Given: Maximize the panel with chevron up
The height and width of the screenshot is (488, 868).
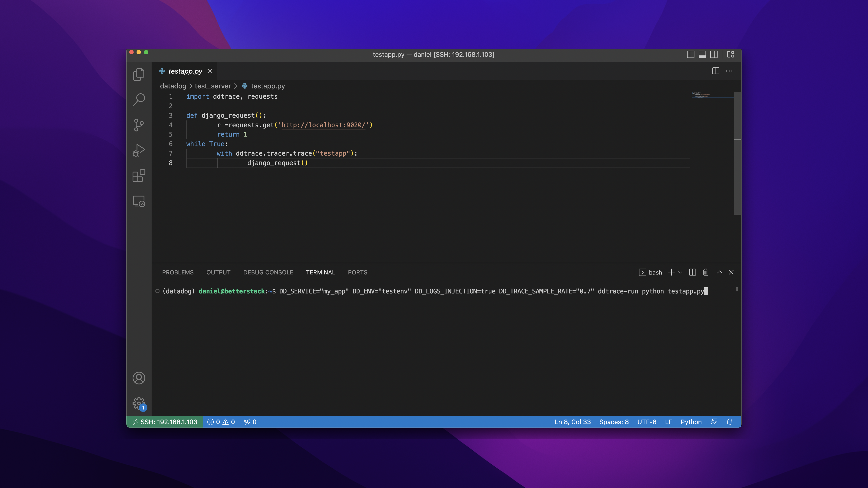Looking at the screenshot, I should click(719, 272).
